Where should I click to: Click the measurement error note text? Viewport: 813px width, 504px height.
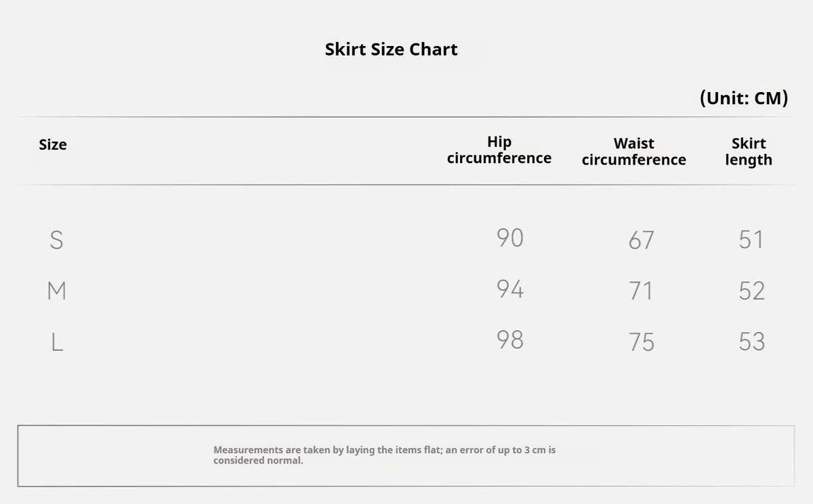pyautogui.click(x=385, y=455)
